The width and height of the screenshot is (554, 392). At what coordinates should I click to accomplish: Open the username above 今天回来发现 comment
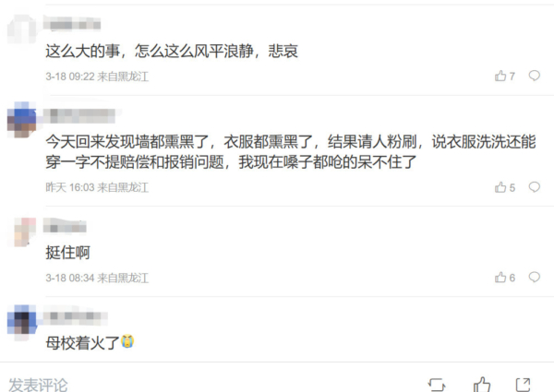[79, 115]
